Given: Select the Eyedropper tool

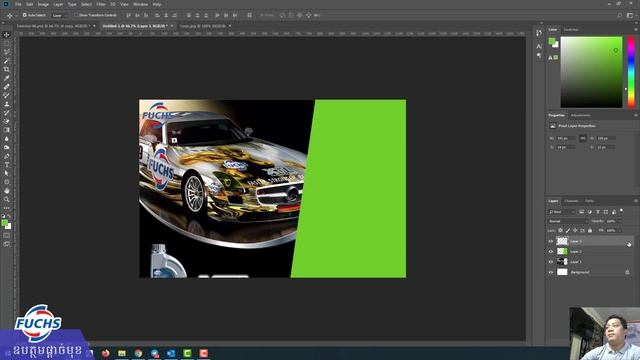Looking at the screenshot, I should point(7,78).
